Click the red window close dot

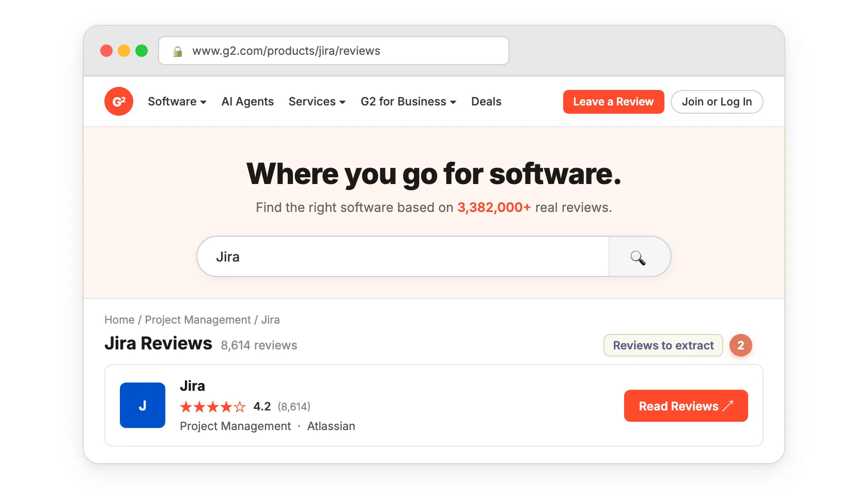pos(106,51)
